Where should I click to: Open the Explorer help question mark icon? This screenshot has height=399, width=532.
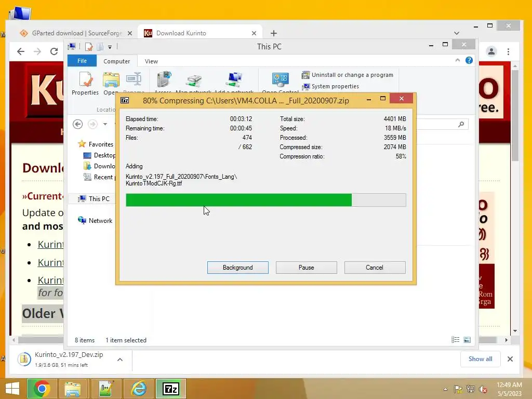pyautogui.click(x=469, y=60)
